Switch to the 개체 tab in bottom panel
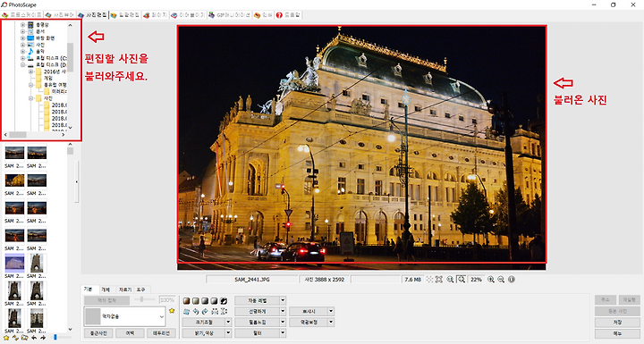 pos(106,289)
